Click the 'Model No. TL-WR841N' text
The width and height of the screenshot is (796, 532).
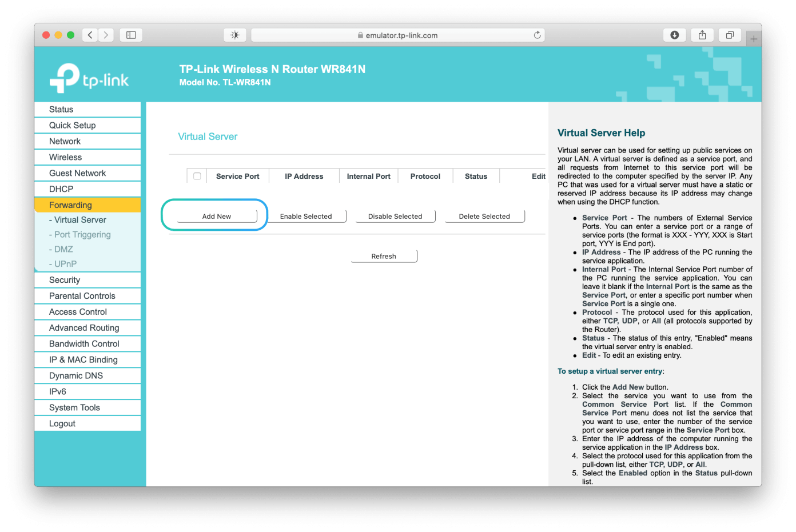pyautogui.click(x=225, y=82)
